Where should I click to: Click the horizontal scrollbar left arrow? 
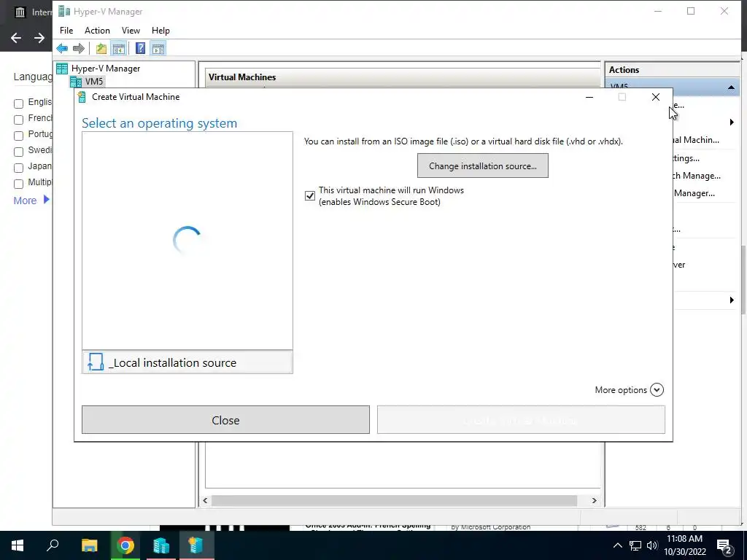pyautogui.click(x=205, y=500)
